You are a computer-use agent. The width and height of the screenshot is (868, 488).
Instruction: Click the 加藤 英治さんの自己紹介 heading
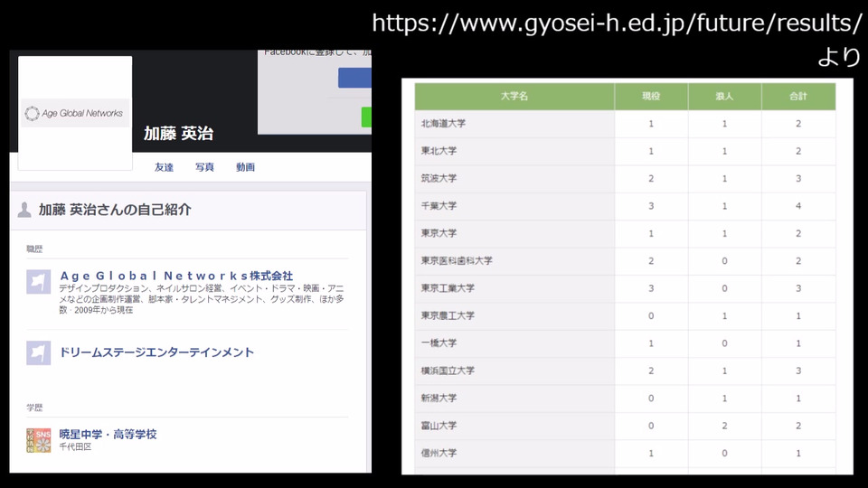(115, 210)
